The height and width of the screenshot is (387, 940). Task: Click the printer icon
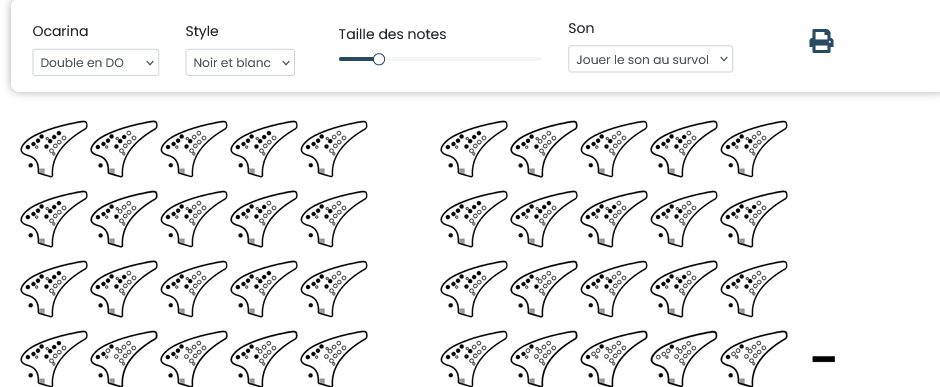821,41
